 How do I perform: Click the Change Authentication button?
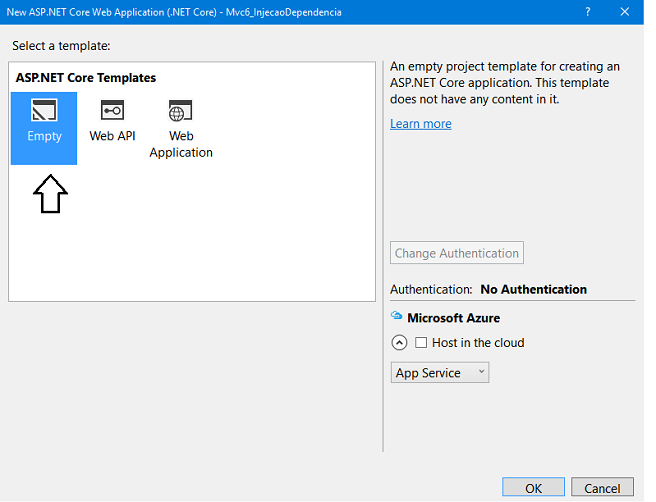tap(457, 253)
